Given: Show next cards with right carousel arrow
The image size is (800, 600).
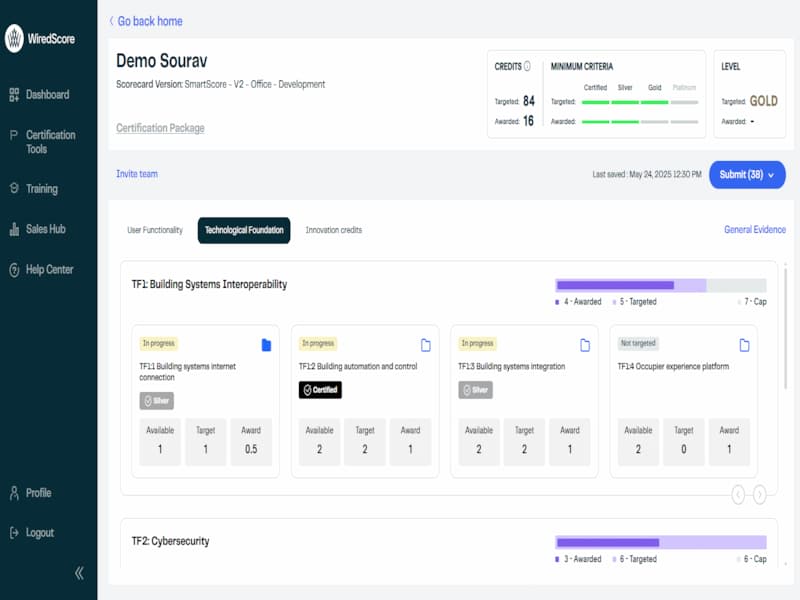Looking at the screenshot, I should click(x=759, y=494).
